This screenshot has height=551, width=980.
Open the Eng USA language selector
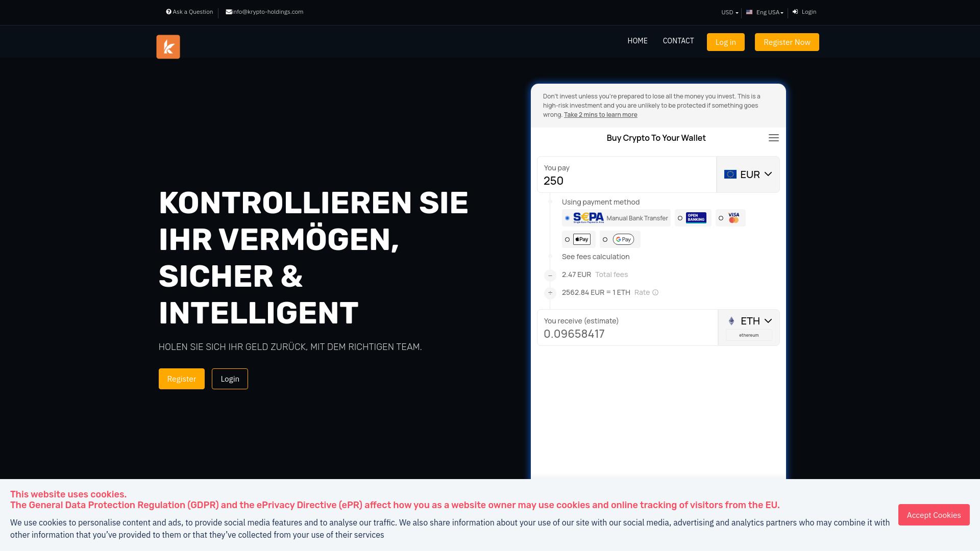tap(764, 12)
